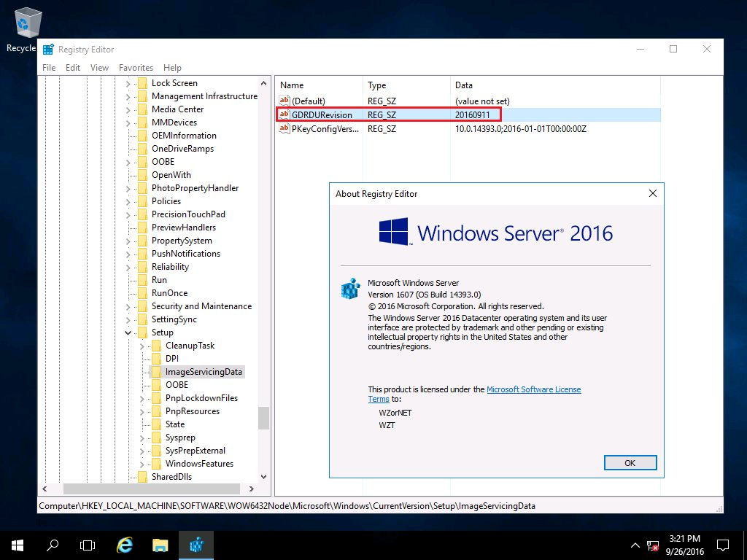Click the taskbar clock showing 3:21 PM
747x560 pixels.
pos(684,545)
